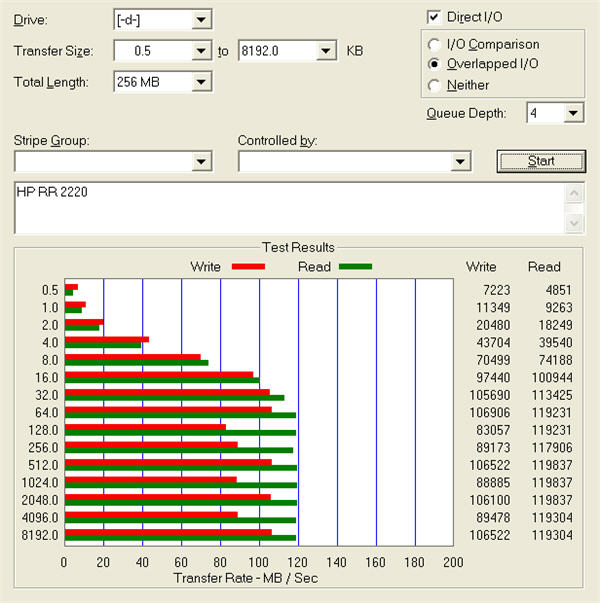Screen dimensions: 600x603
Task: Select the I/O Comparison radio button
Action: coord(434,45)
